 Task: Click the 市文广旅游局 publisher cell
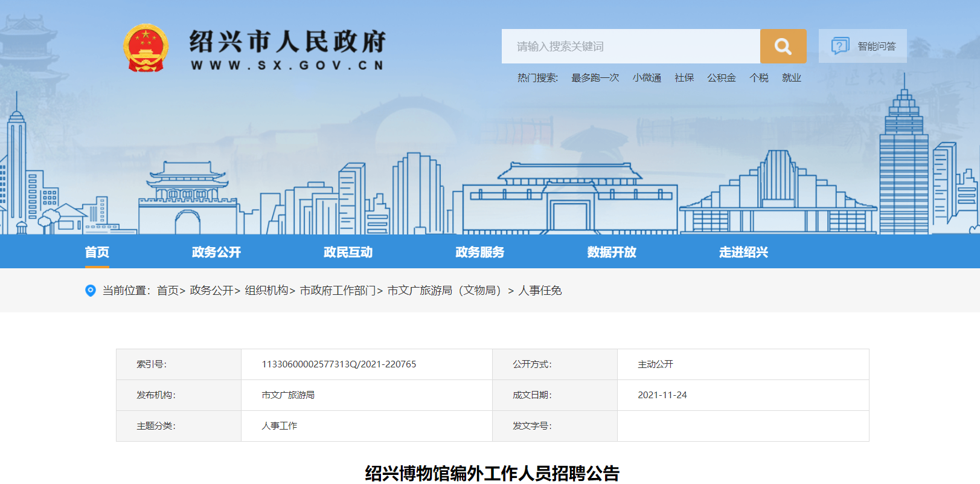[288, 395]
